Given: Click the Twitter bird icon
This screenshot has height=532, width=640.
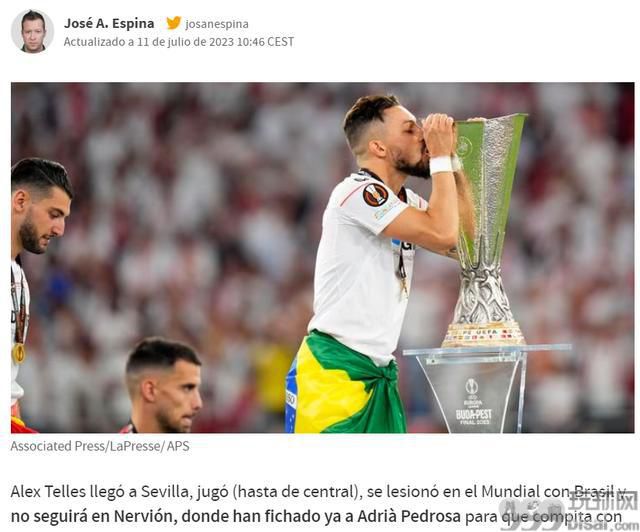Looking at the screenshot, I should coord(173,23).
